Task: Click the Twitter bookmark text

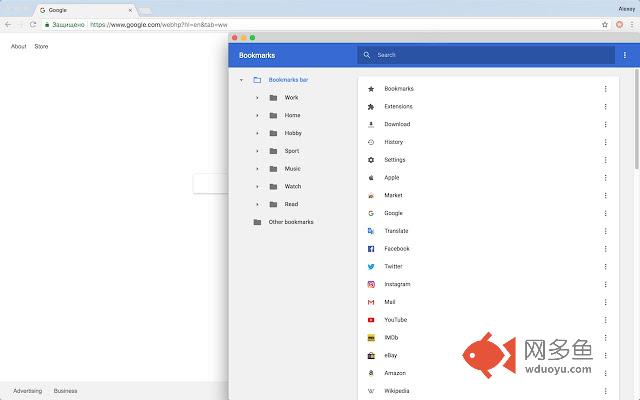Action: point(393,267)
